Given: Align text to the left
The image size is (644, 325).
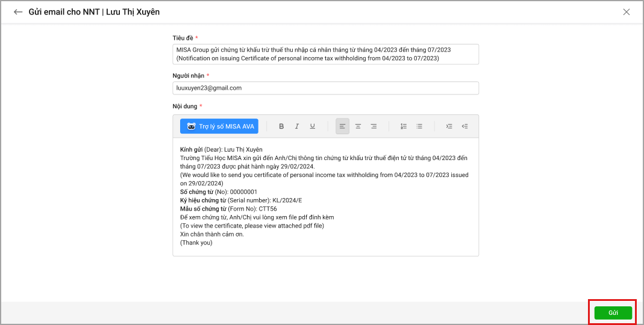Looking at the screenshot, I should click(342, 126).
